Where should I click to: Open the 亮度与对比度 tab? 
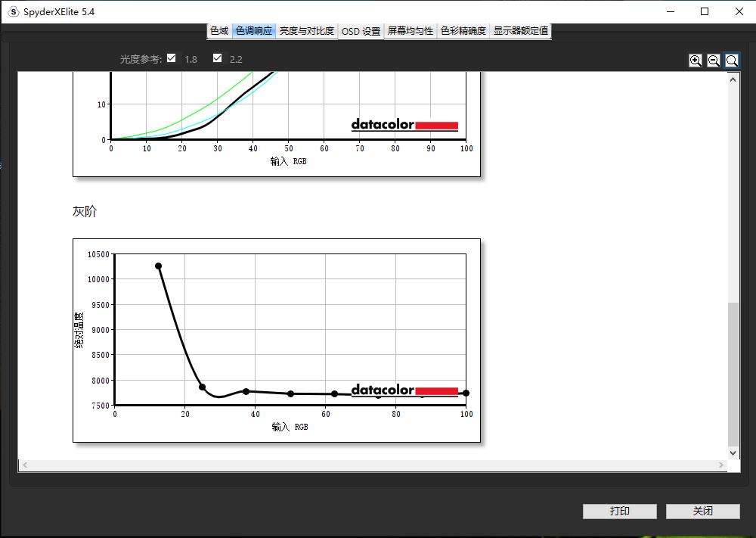pos(306,31)
